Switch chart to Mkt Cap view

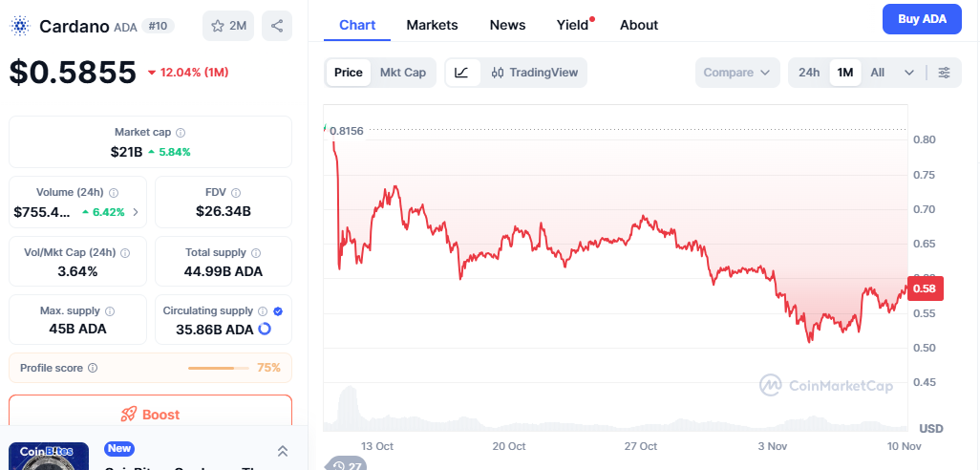403,73
